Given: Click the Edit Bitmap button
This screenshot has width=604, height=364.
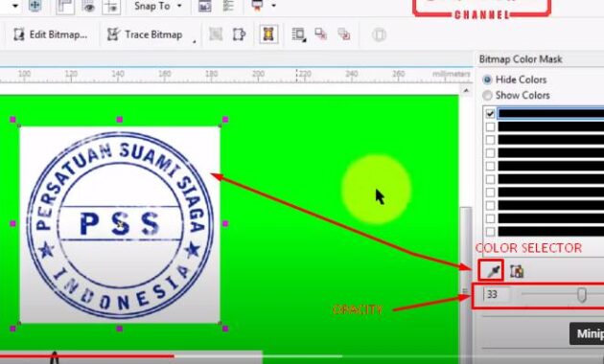Looking at the screenshot, I should [51, 34].
